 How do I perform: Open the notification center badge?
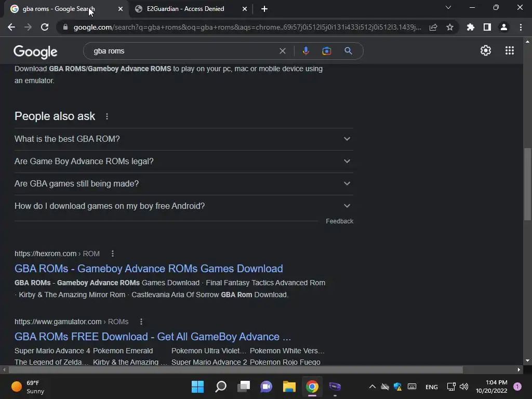click(517, 387)
